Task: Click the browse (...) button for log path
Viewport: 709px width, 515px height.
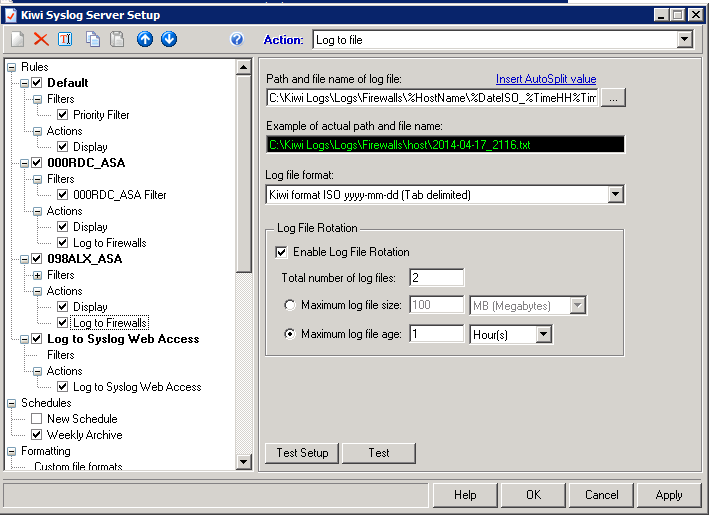Action: point(613,98)
